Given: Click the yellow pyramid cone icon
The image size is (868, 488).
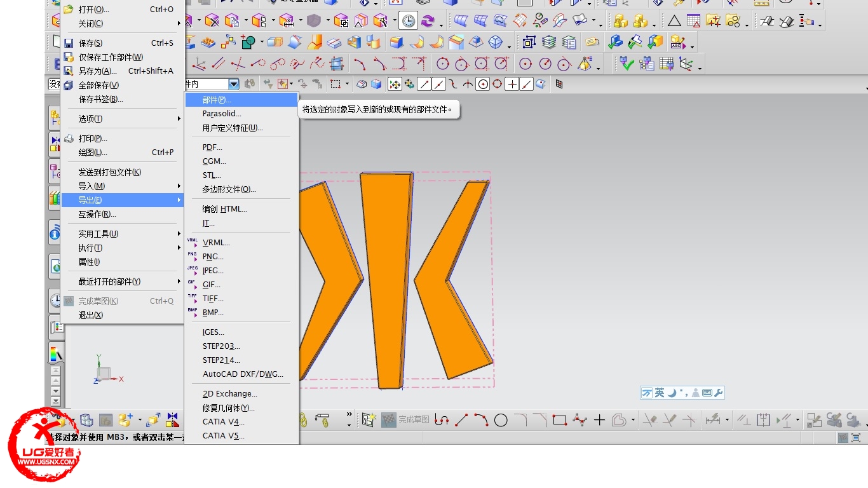Looking at the screenshot, I should [x=584, y=64].
